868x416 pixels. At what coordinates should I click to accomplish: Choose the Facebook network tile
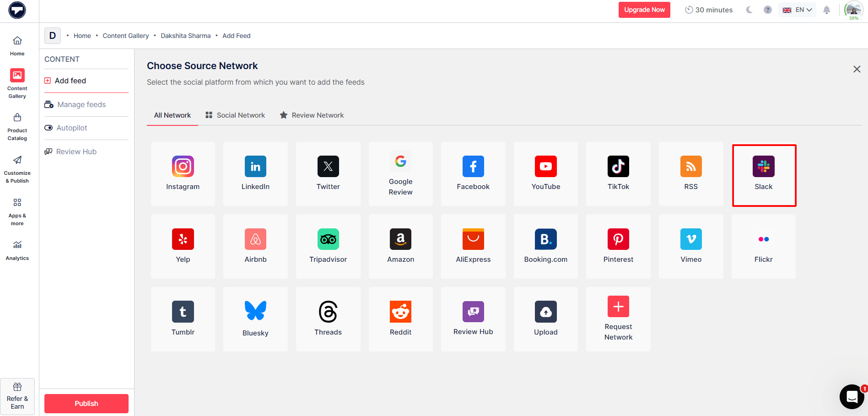[x=473, y=174]
